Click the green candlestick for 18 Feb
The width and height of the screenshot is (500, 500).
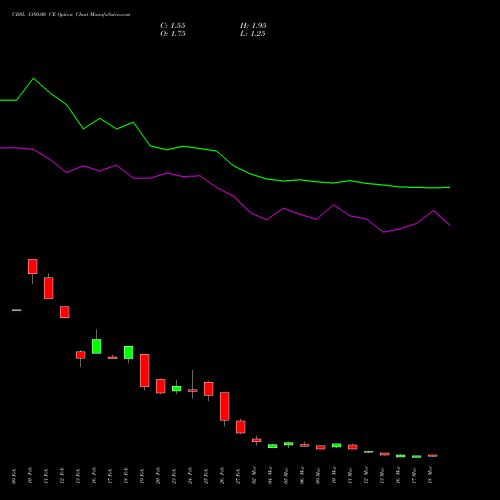tap(129, 352)
